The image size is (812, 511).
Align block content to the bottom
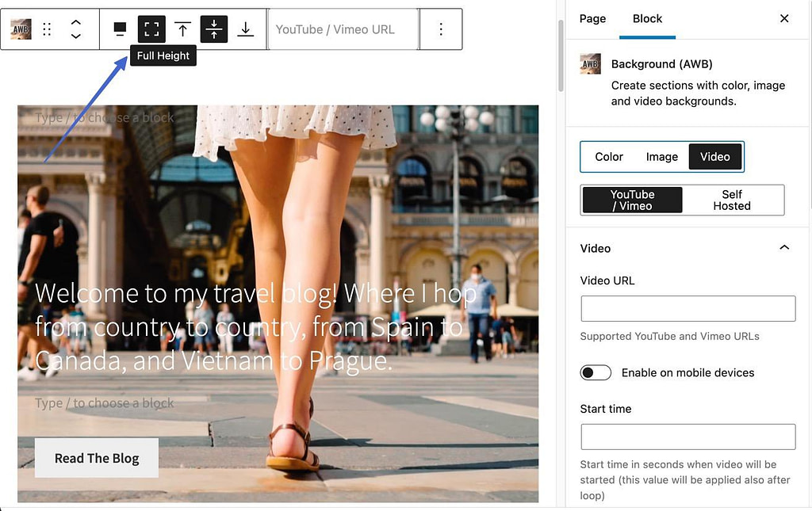[x=245, y=29]
